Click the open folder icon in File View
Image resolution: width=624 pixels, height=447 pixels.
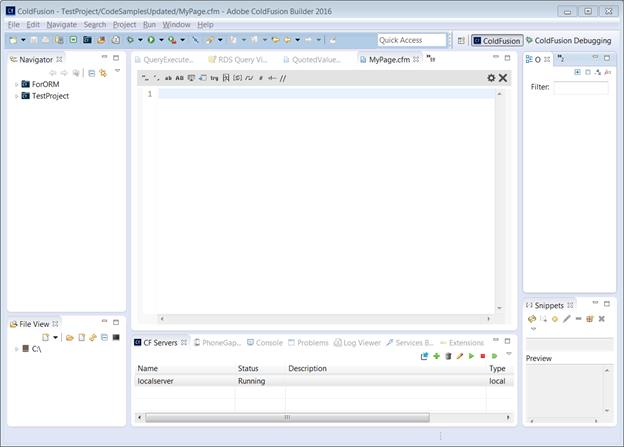[70, 338]
